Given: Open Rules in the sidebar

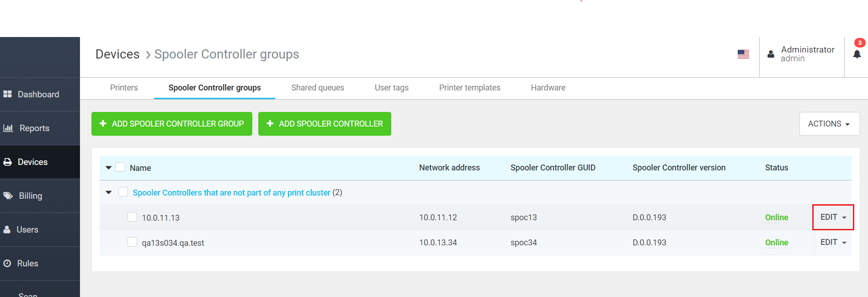Looking at the screenshot, I should coord(27,264).
